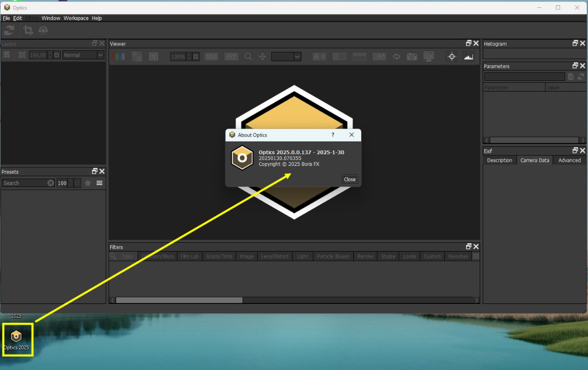This screenshot has height=370, width=588.
Task: Set Viewer zoom to 100 button
Action: coord(211,57)
